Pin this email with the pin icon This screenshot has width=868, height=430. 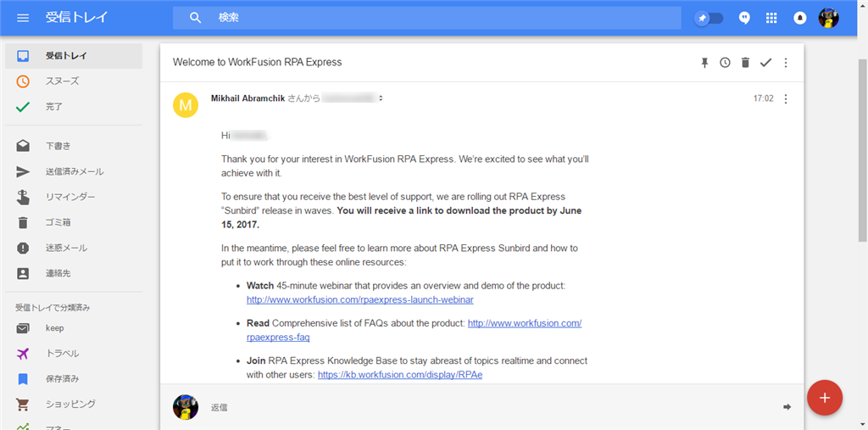(x=704, y=63)
